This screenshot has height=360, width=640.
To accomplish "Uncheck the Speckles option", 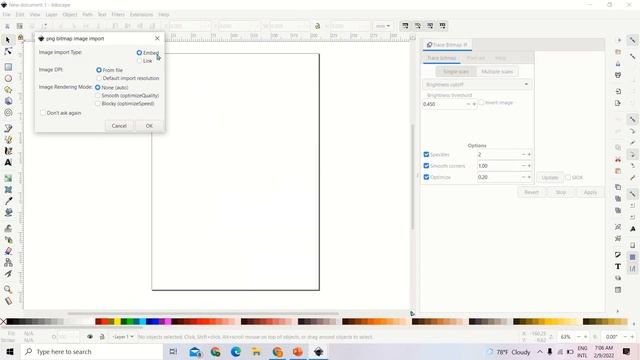I will 426,154.
